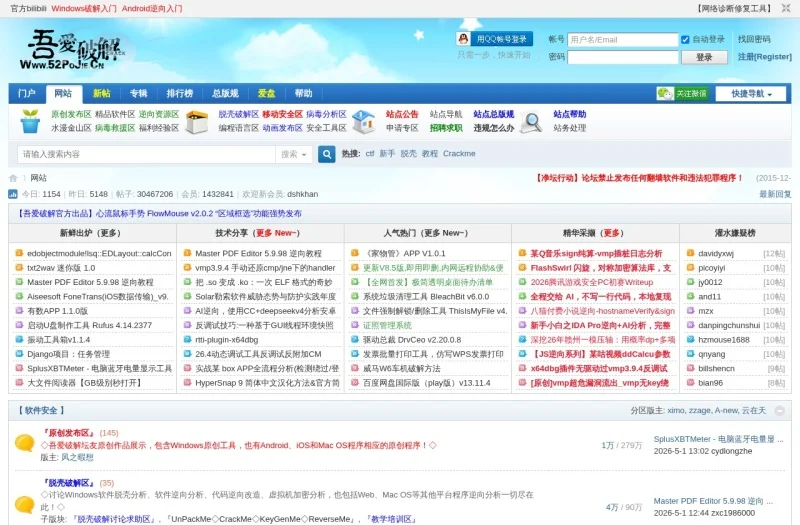
Task: Click orange icon beside edobjectmodule!lsq thread
Action: tap(19, 253)
